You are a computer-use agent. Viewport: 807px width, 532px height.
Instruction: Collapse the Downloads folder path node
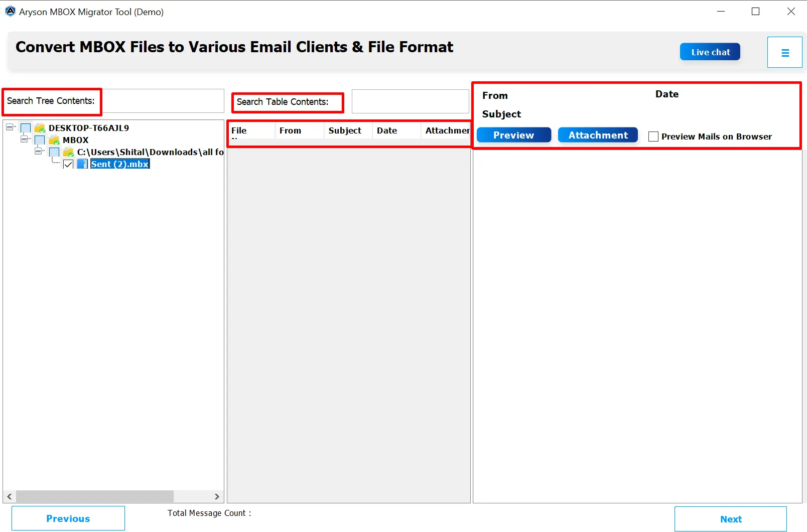(x=39, y=152)
